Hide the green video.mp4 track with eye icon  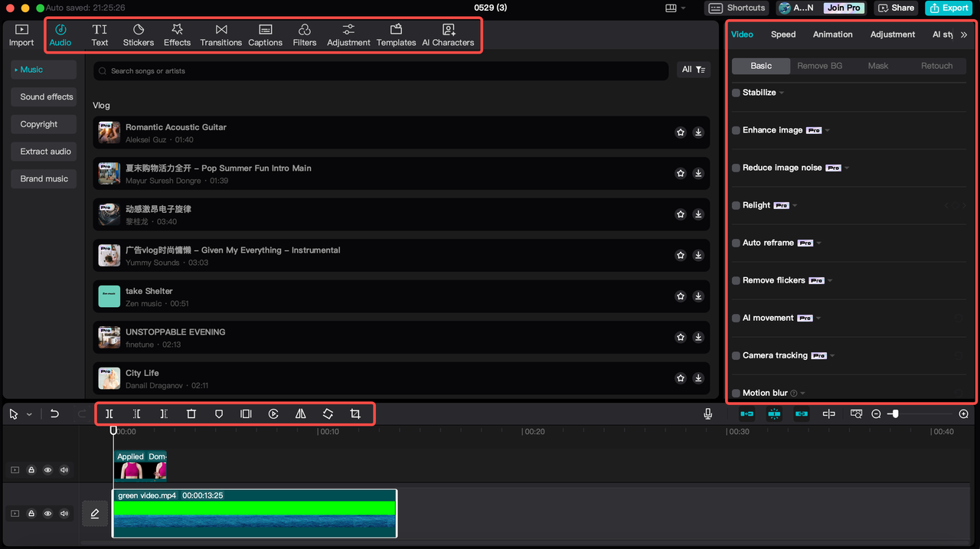[x=47, y=514]
